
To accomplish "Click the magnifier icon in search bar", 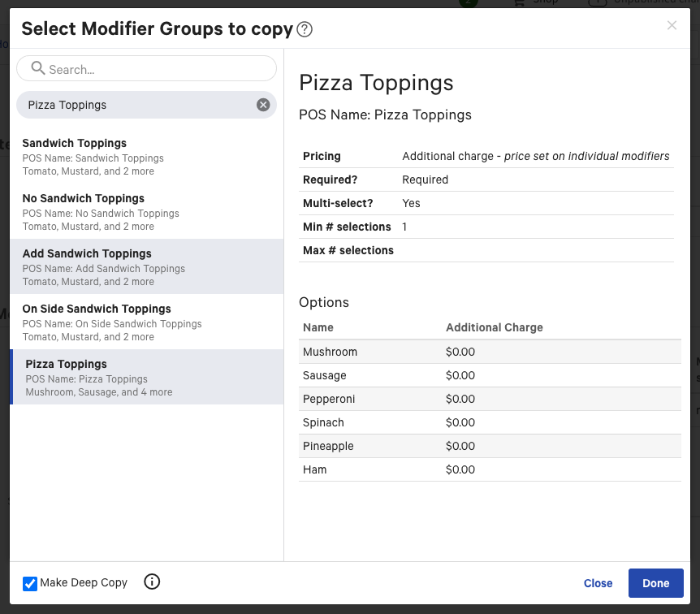I will tap(38, 69).
